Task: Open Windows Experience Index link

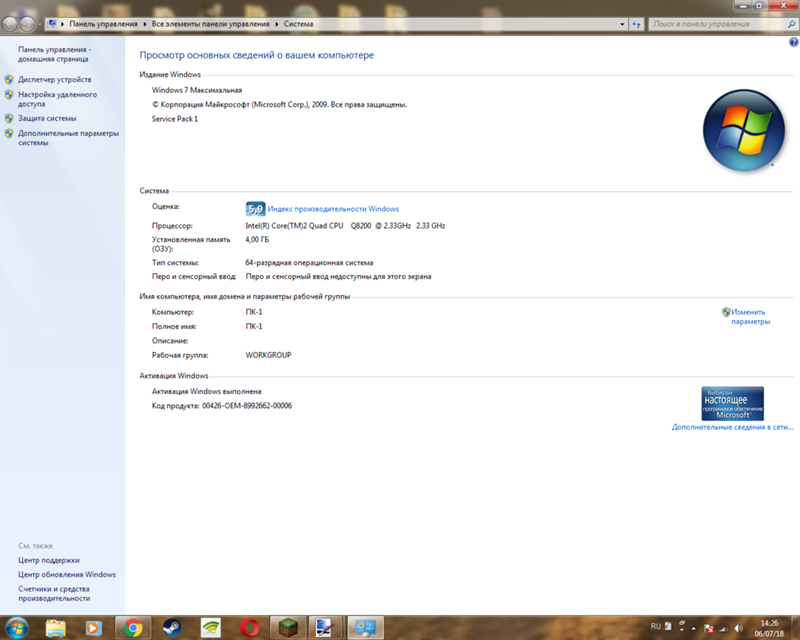Action: click(333, 209)
